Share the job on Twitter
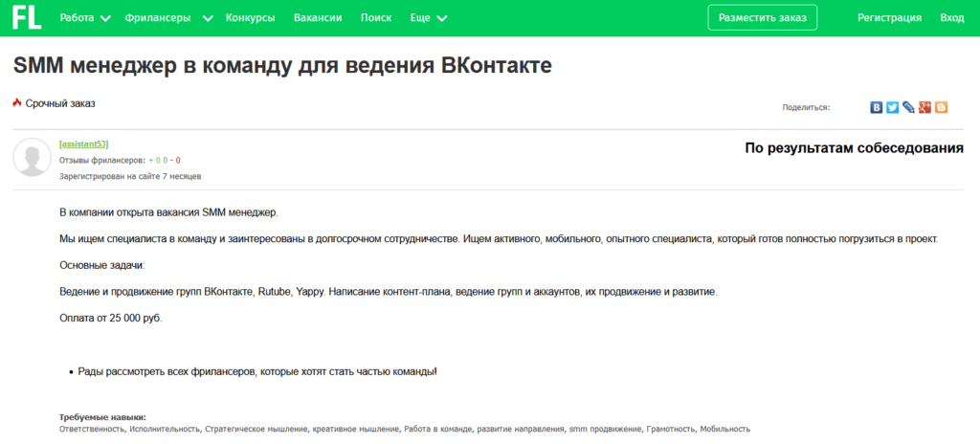The image size is (980, 444). 892,107
